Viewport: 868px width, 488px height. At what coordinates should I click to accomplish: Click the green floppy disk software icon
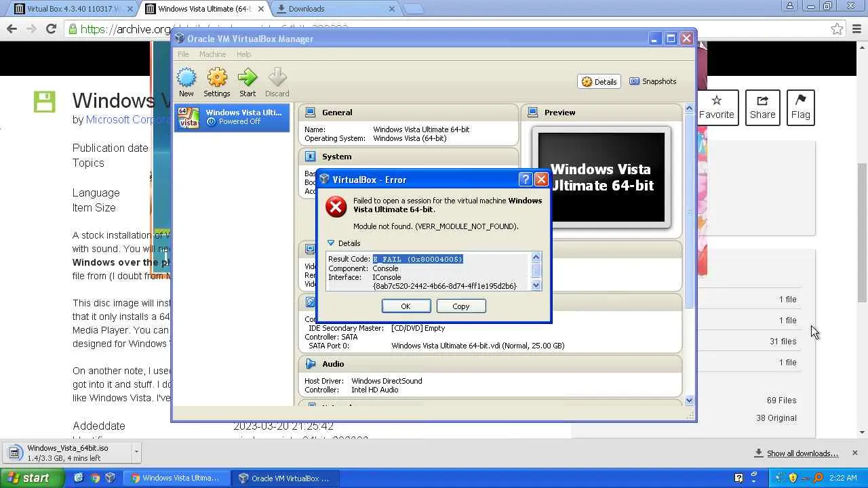coord(45,102)
